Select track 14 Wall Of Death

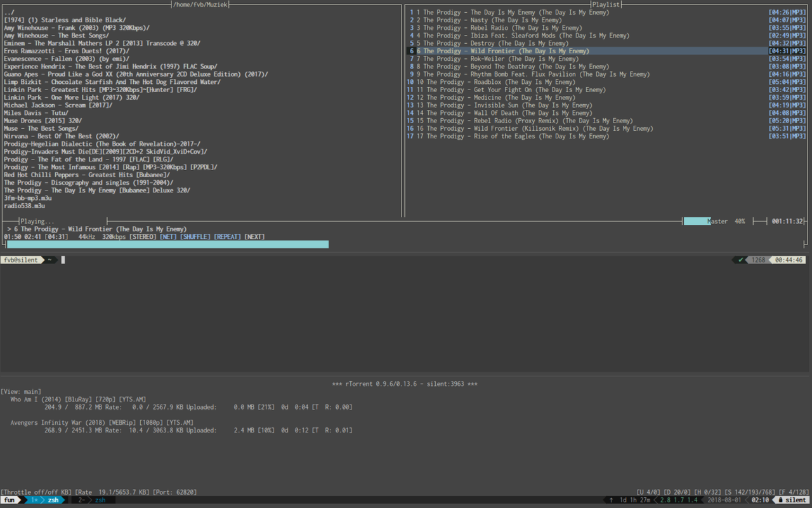tap(606, 113)
